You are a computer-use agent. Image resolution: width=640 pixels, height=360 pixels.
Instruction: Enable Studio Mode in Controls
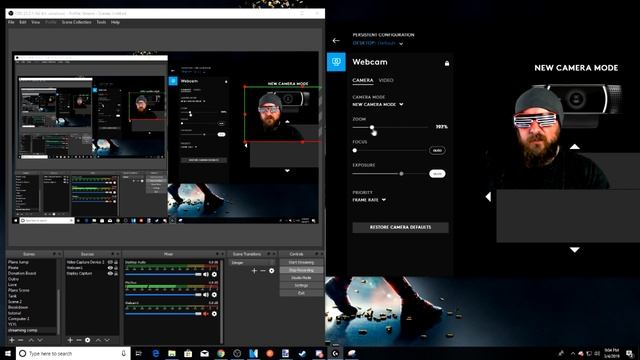(x=301, y=278)
